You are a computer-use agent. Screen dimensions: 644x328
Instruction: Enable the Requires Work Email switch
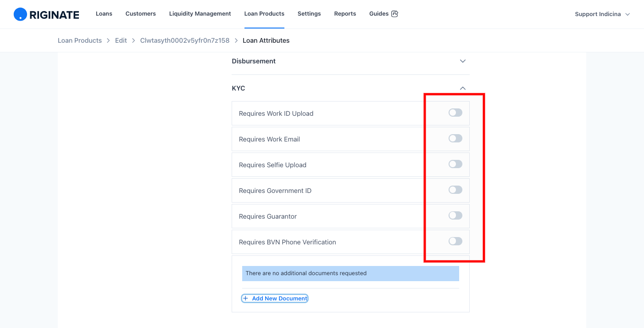coord(455,138)
